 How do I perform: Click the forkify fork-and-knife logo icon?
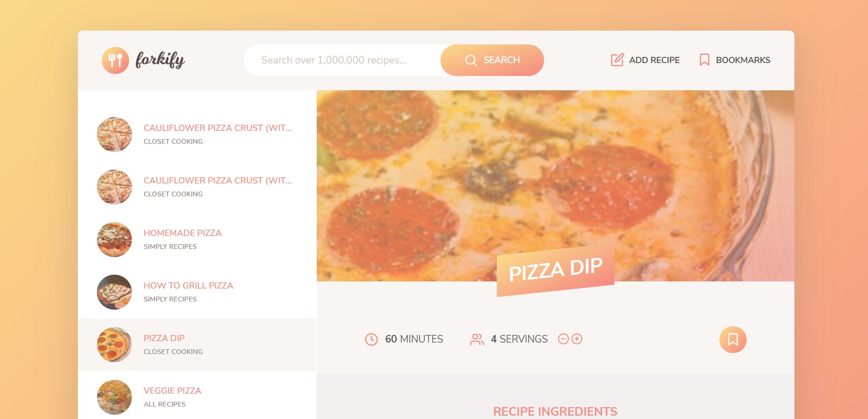[115, 60]
